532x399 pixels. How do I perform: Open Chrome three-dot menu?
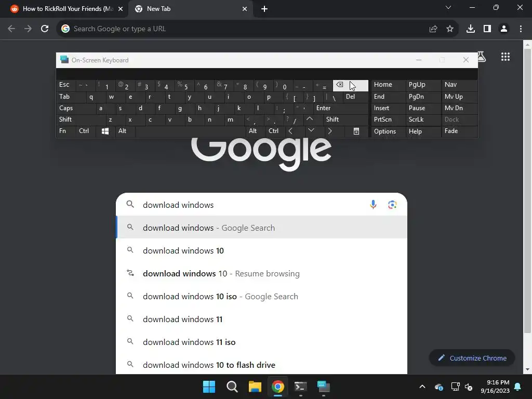[521, 29]
